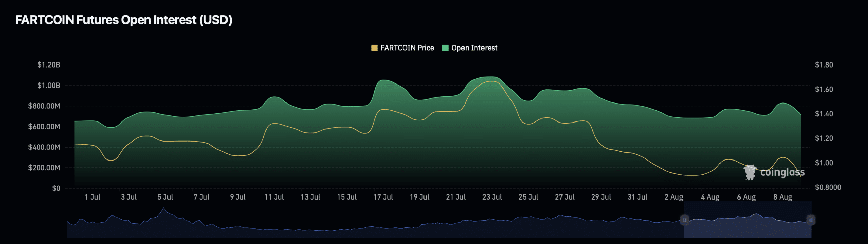Select the 8 Aug date label
This screenshot has height=244, width=868.
pos(783,197)
